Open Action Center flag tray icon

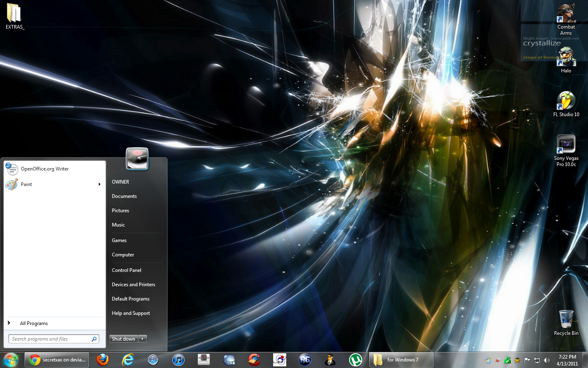527,360
